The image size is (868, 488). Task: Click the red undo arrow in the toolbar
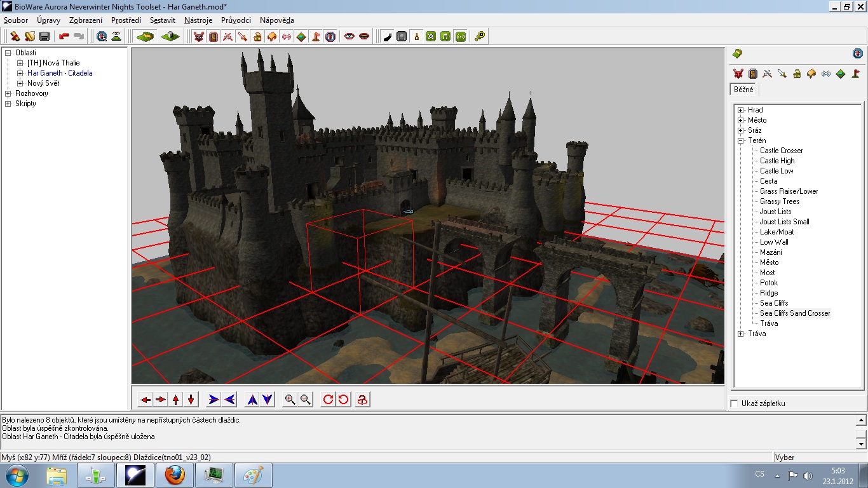click(64, 36)
